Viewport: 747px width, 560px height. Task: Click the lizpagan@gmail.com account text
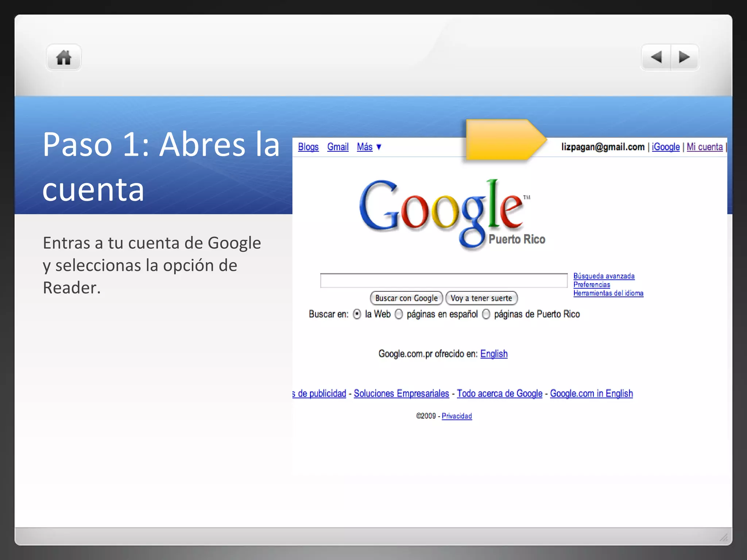coord(603,147)
